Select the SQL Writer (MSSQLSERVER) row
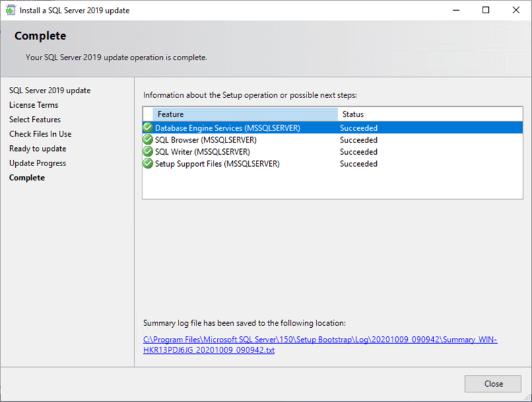Viewport: 532px width, 402px height. click(x=202, y=152)
